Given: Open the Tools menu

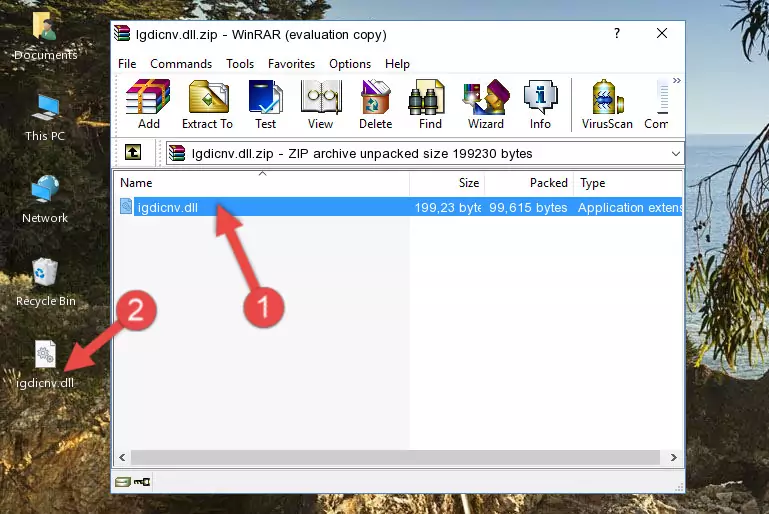Looking at the screenshot, I should coord(240,64).
